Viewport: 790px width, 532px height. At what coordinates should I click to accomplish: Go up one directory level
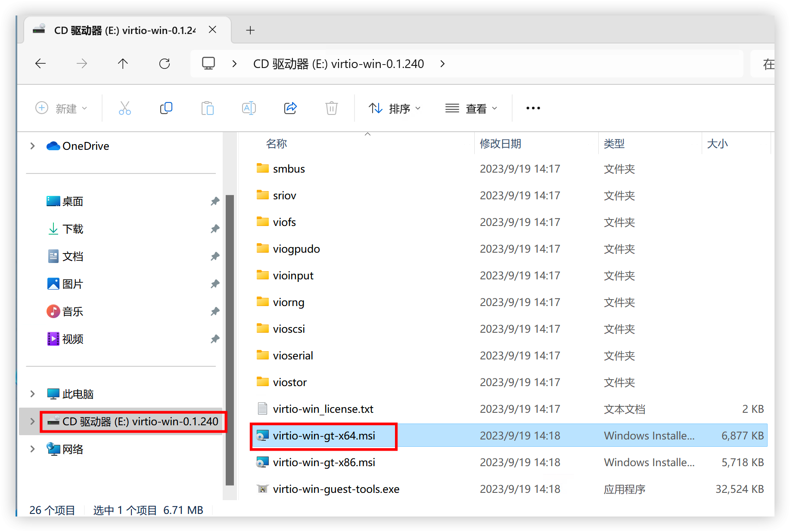click(x=123, y=64)
